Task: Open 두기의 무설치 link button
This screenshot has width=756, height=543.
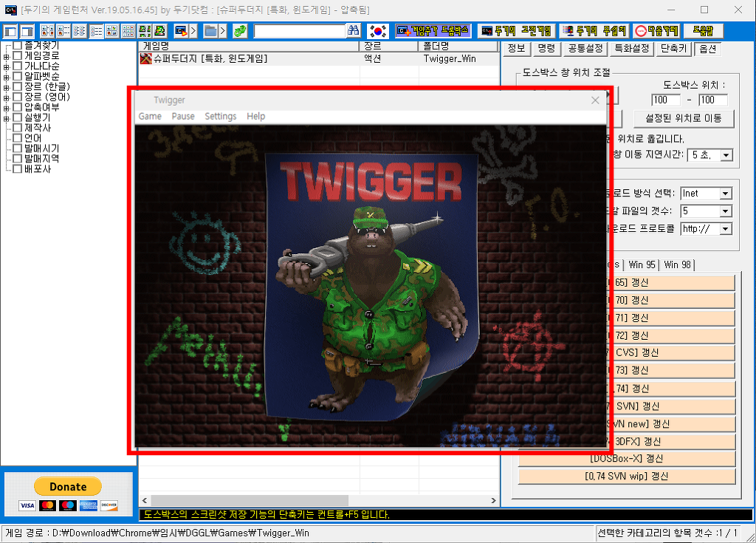Action: 595,31
